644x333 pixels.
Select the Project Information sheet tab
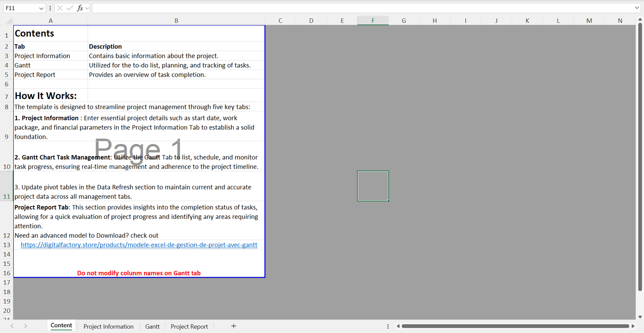point(108,326)
